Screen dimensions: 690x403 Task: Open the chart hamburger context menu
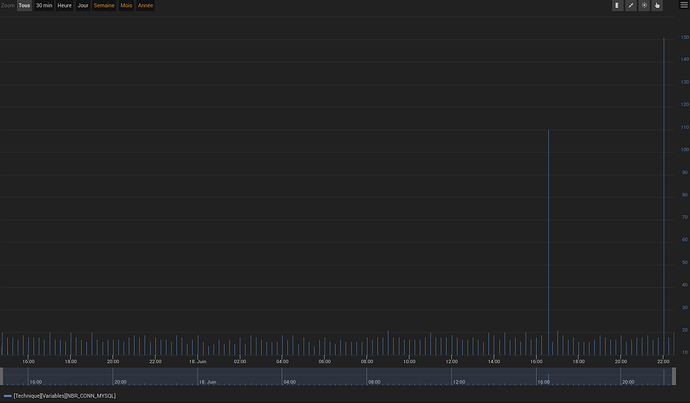(x=684, y=5)
